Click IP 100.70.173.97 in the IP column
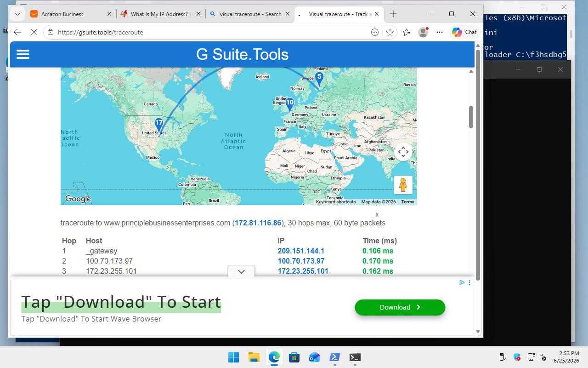The image size is (588, 368). click(301, 261)
